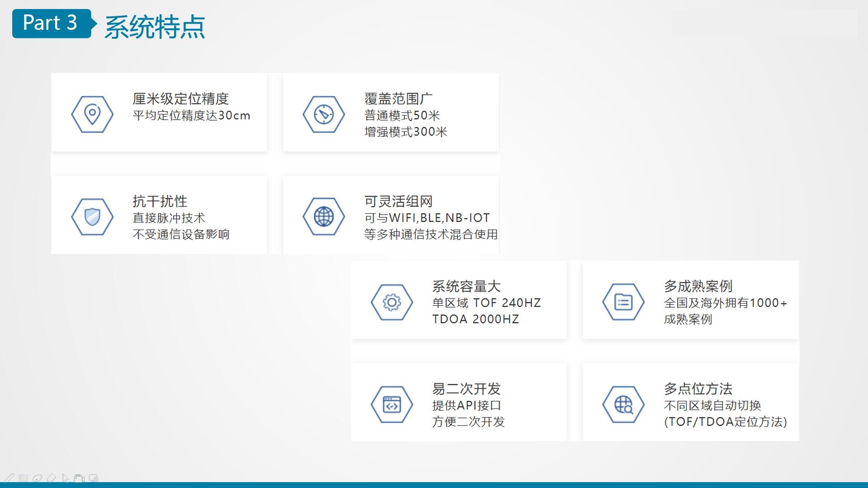The height and width of the screenshot is (488, 868).
Task: Click the 易二次开发 heading
Action: click(466, 389)
